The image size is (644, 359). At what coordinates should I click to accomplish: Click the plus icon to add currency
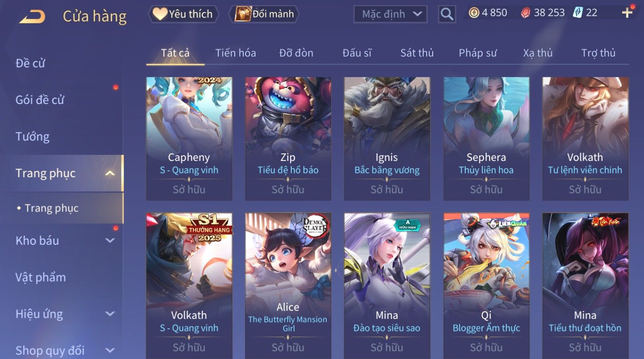click(627, 13)
